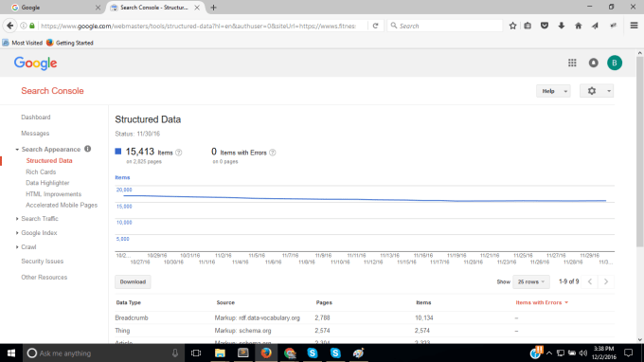Screen dimensions: 644x362
Task: Go to previous results page arrow
Action: tap(590, 281)
